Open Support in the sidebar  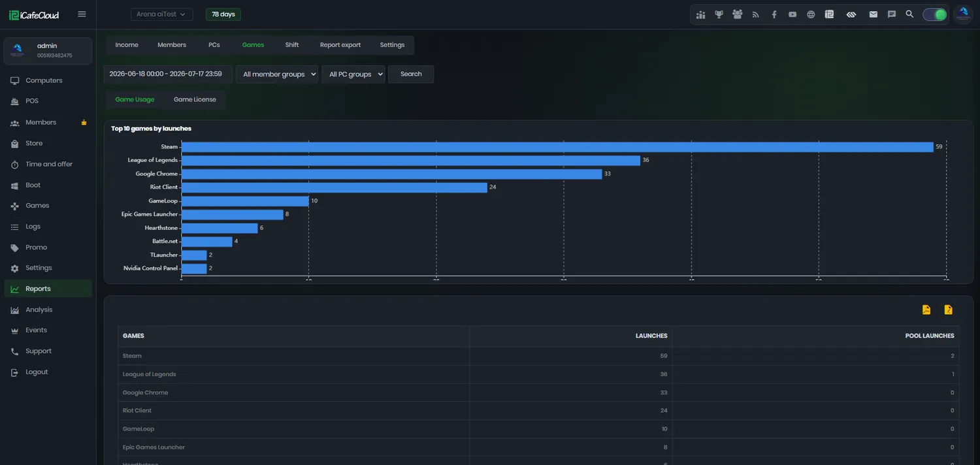(x=48, y=351)
